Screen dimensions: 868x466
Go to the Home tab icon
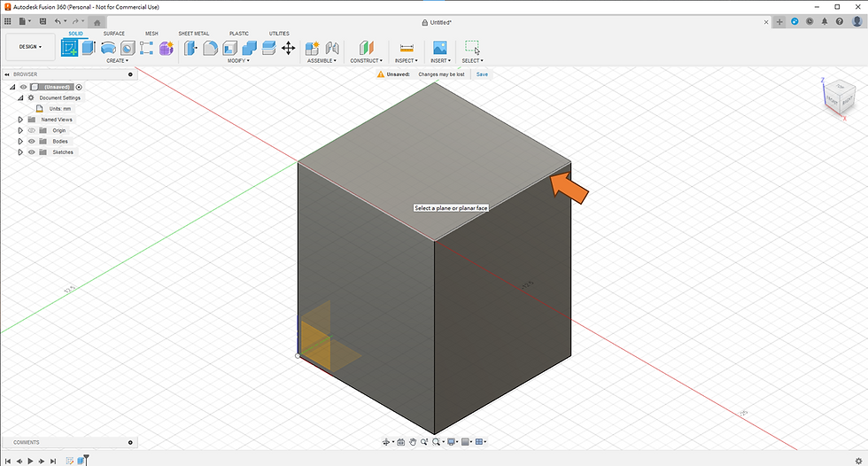97,23
